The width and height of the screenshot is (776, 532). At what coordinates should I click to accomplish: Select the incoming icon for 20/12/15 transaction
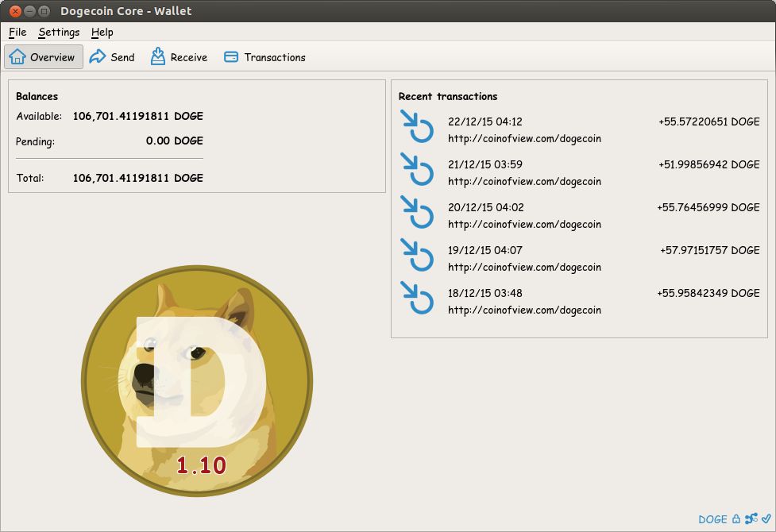pyautogui.click(x=417, y=212)
